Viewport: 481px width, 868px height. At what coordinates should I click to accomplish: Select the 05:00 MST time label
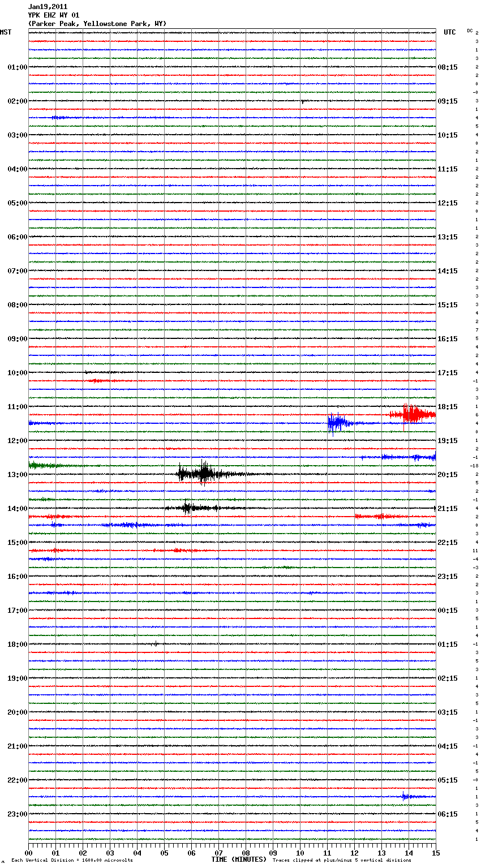(x=17, y=203)
